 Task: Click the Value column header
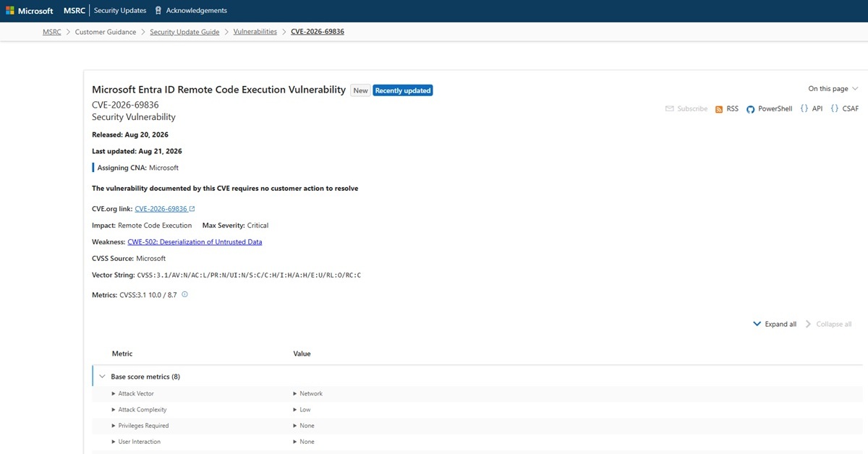click(302, 354)
